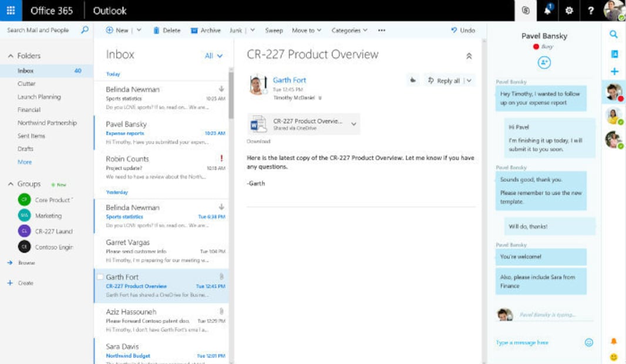Image resolution: width=626 pixels, height=364 pixels.
Task: Click the paperclip icon on Aziz Hassouneh's email
Action: pos(221,311)
